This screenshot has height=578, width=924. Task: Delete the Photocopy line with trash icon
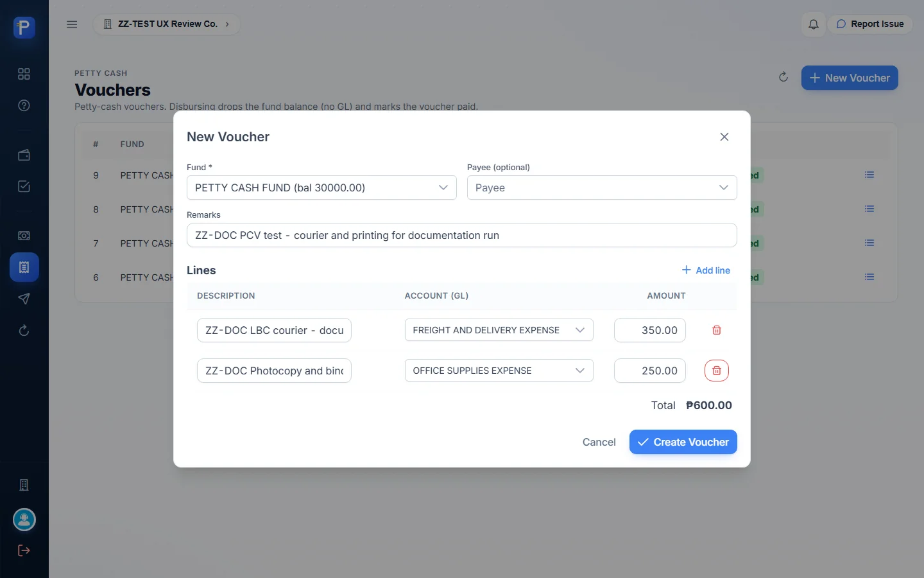(x=717, y=371)
